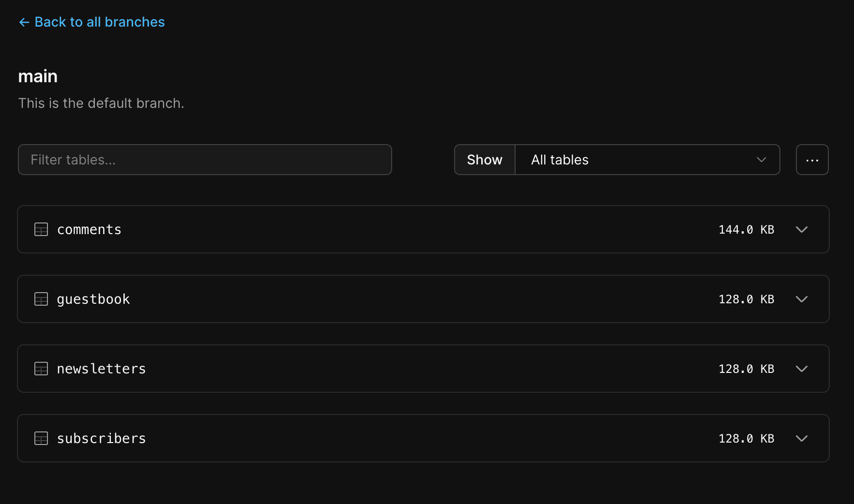Viewport: 854px width, 504px height.
Task: Expand the newsletters table chevron
Action: 802,369
